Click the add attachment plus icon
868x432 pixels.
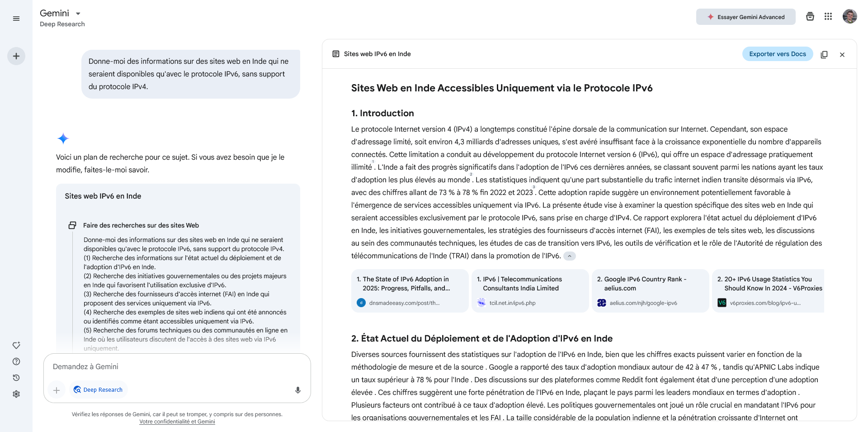pyautogui.click(x=57, y=390)
